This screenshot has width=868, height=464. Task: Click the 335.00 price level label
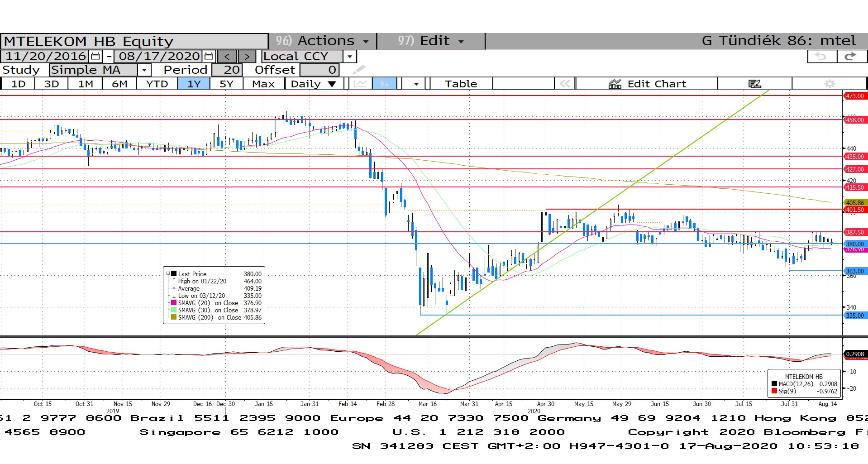[x=855, y=316]
